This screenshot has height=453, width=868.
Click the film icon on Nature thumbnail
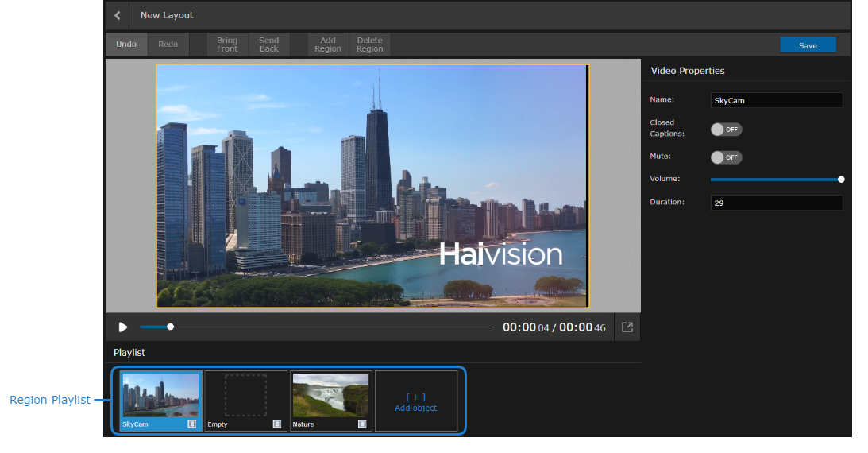[x=362, y=424]
